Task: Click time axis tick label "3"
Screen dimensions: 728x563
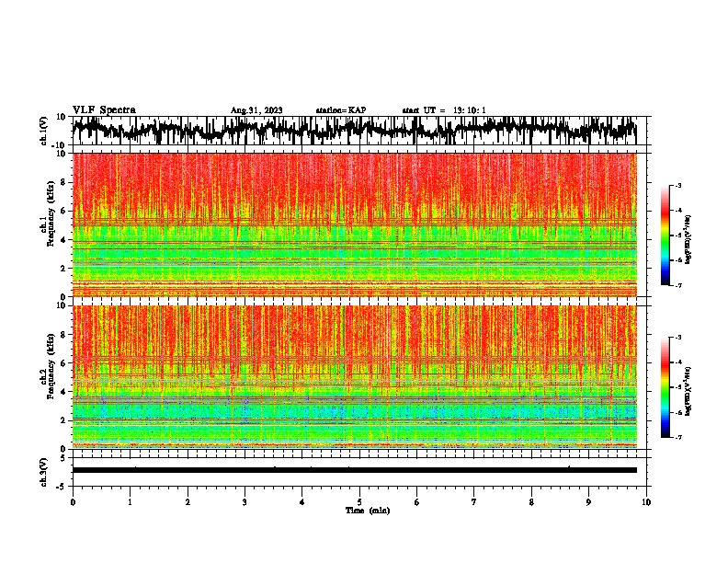Action: pyautogui.click(x=245, y=502)
